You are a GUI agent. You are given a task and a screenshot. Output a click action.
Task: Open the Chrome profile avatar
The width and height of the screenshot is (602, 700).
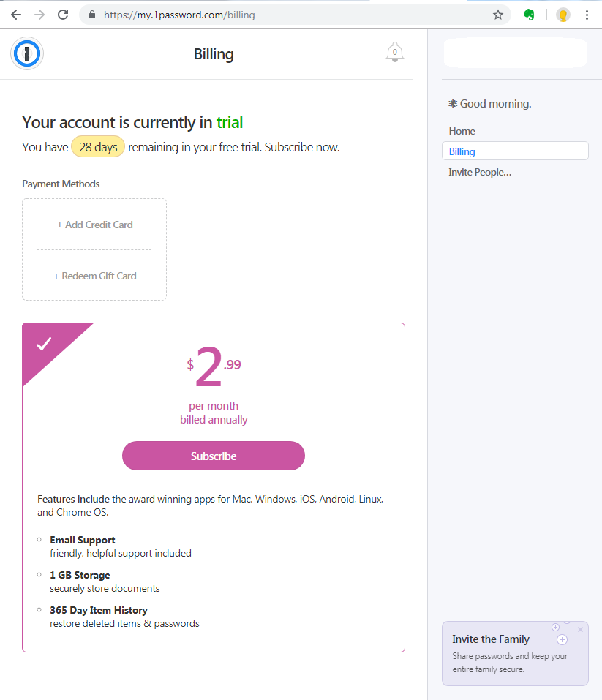pos(563,15)
